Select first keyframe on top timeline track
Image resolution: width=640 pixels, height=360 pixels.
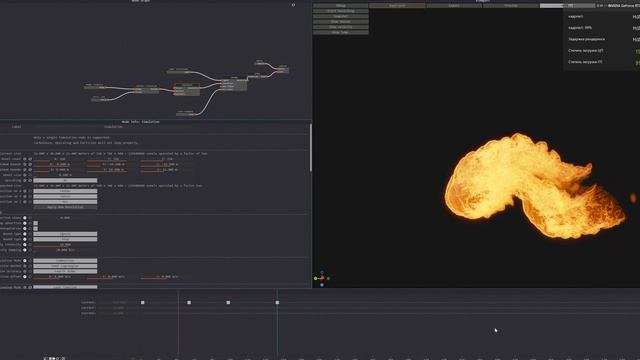[142, 302]
